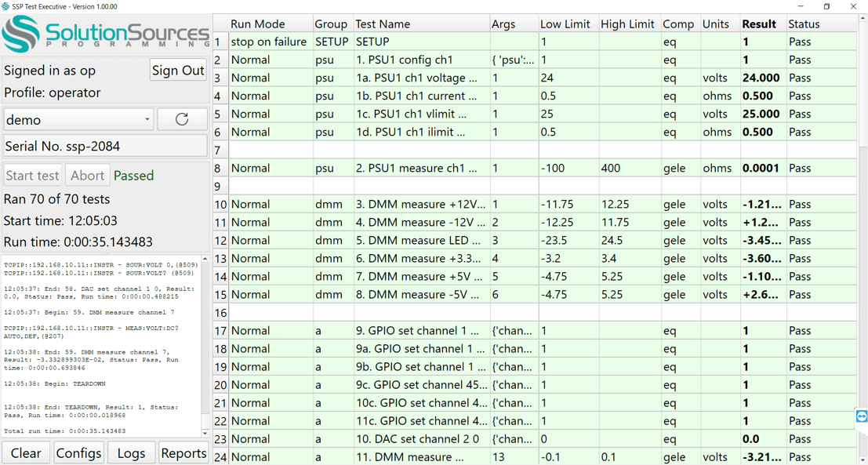Click the Abort button
Viewport: 868px width, 465px height.
tap(88, 176)
